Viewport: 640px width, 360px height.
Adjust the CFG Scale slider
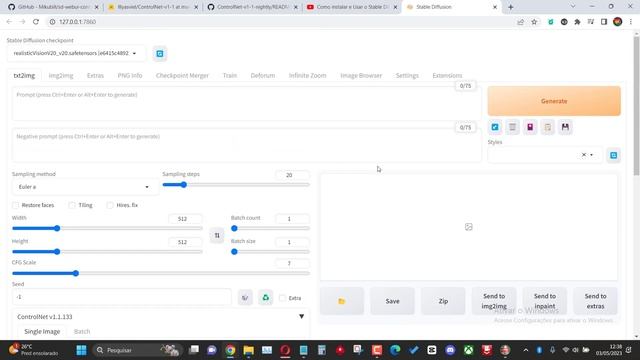[161, 273]
